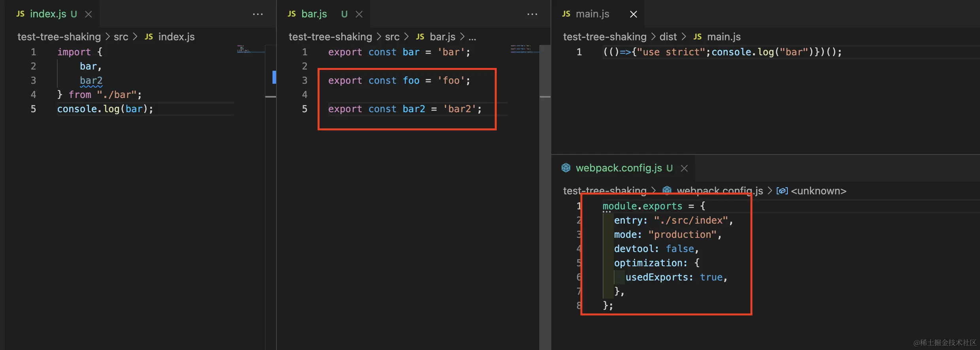980x350 pixels.
Task: Click line number 1 in main.js gutter
Action: (579, 52)
